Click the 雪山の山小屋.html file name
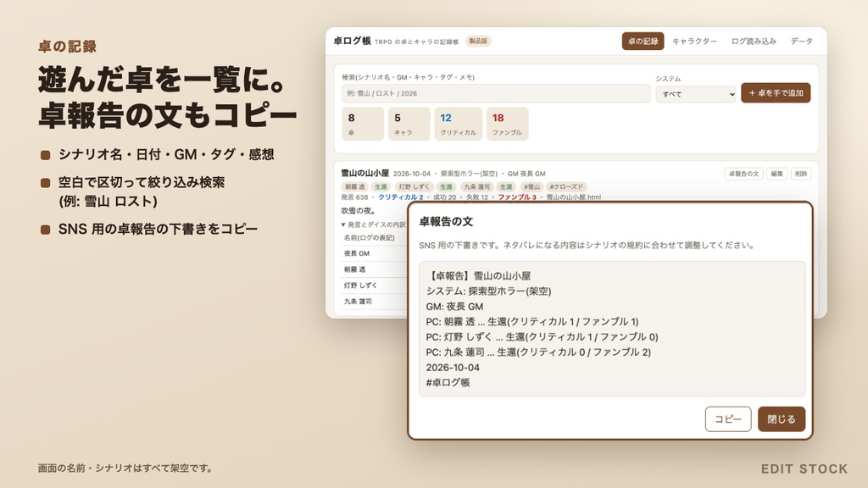 (x=574, y=197)
